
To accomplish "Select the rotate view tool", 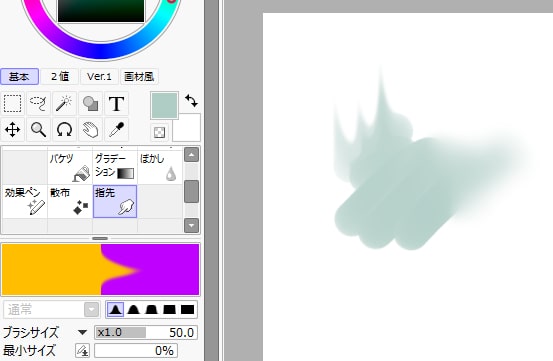I will click(x=64, y=129).
